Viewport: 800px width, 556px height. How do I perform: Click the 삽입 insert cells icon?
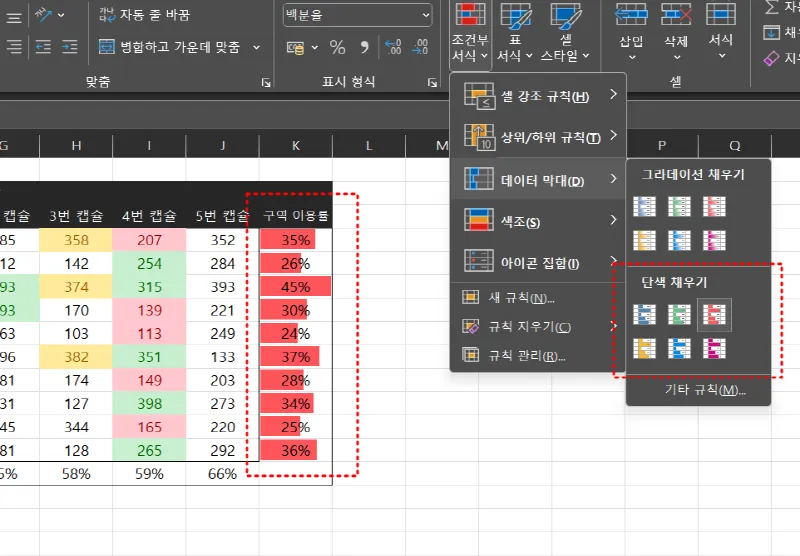click(631, 15)
